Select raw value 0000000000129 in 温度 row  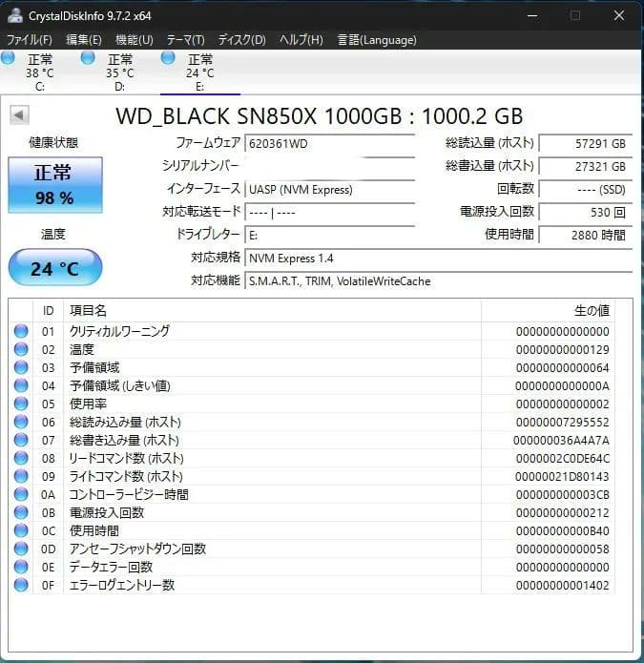coord(562,350)
